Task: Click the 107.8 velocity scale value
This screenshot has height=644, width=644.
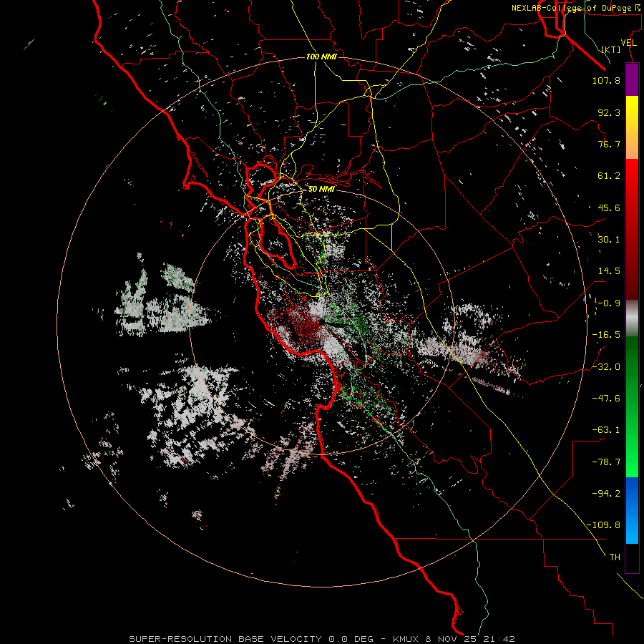Action: pos(606,80)
